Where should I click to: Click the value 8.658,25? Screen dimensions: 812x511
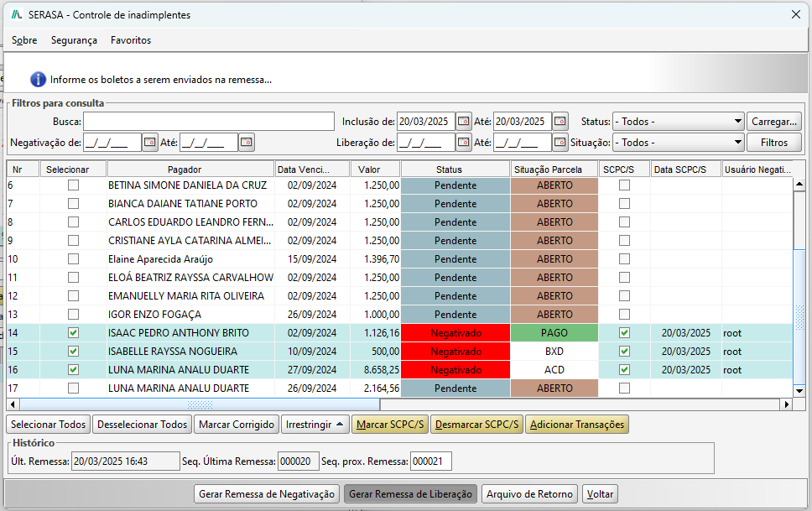[382, 370]
